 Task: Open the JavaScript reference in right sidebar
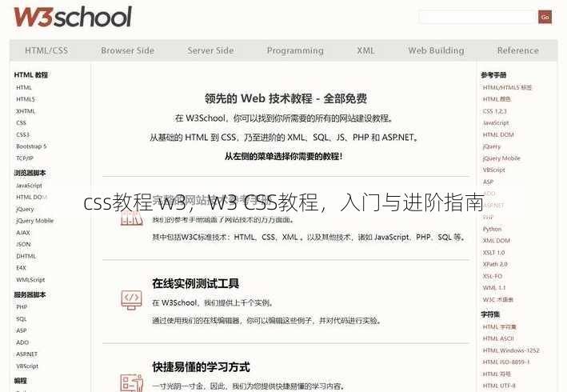(x=496, y=123)
